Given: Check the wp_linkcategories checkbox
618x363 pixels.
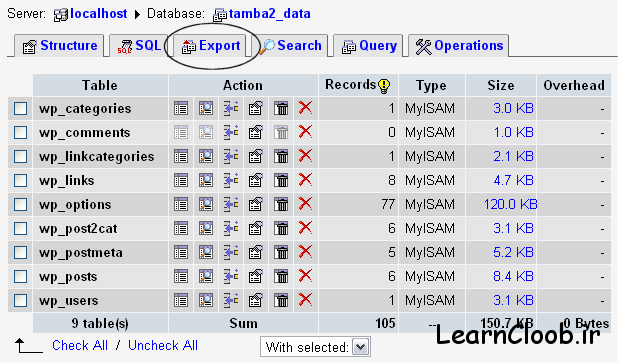Looking at the screenshot, I should [20, 156].
